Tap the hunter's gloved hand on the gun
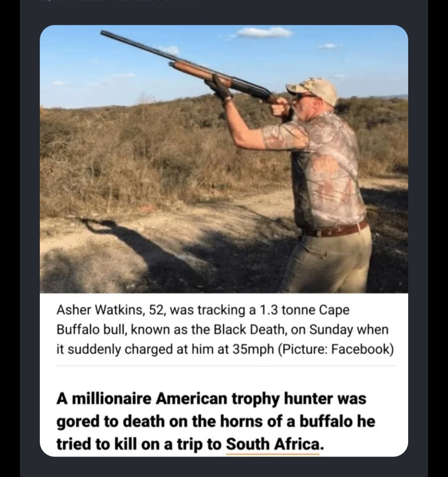 (x=221, y=88)
